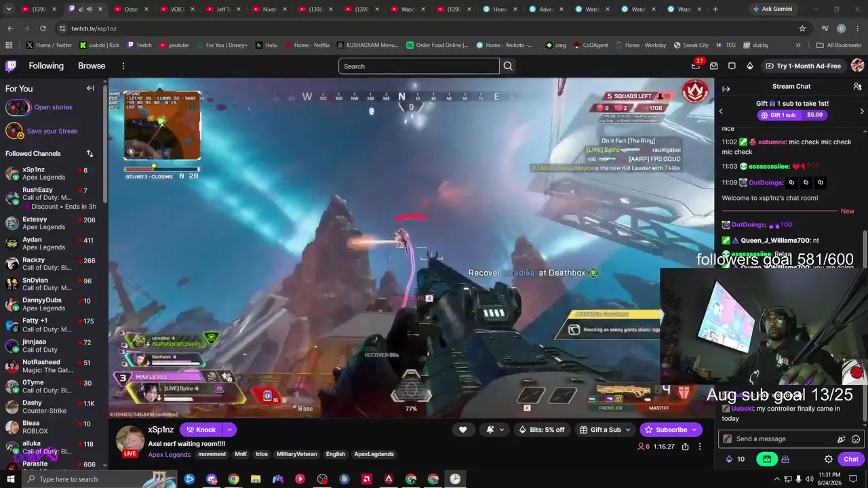
Task: Expand the hidden bookmarks overflow chevron
Action: tap(798, 45)
